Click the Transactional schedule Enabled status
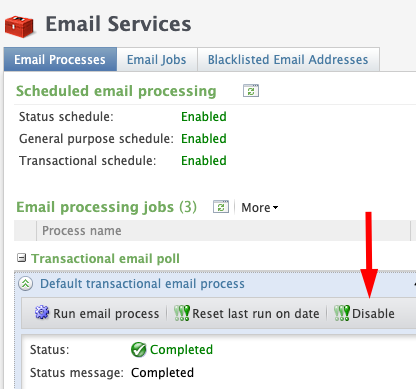Viewport: 416px width, 389px height. point(204,161)
